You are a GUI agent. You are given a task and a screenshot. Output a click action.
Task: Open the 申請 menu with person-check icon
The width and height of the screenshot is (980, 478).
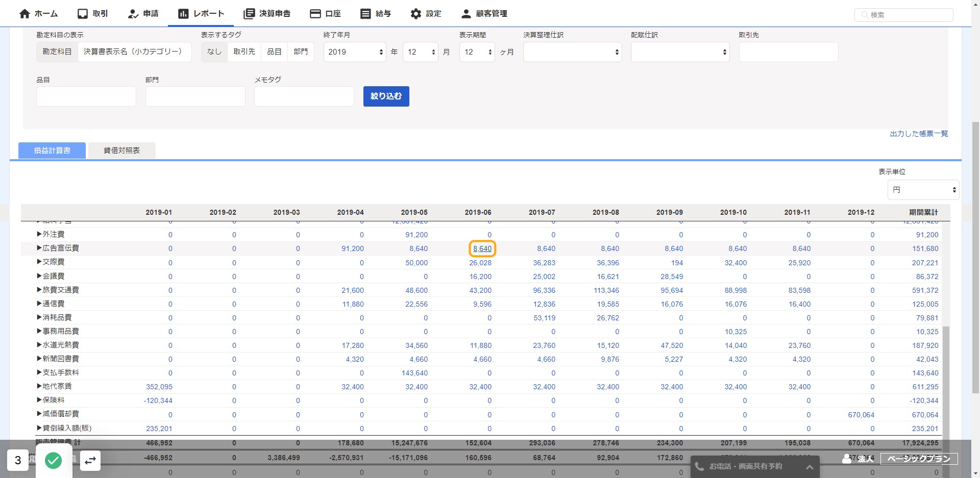point(133,14)
